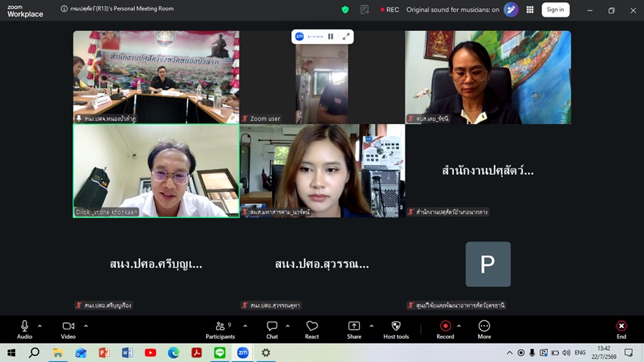The width and height of the screenshot is (644, 362).
Task: Expand the Share options arrow
Action: 371,326
